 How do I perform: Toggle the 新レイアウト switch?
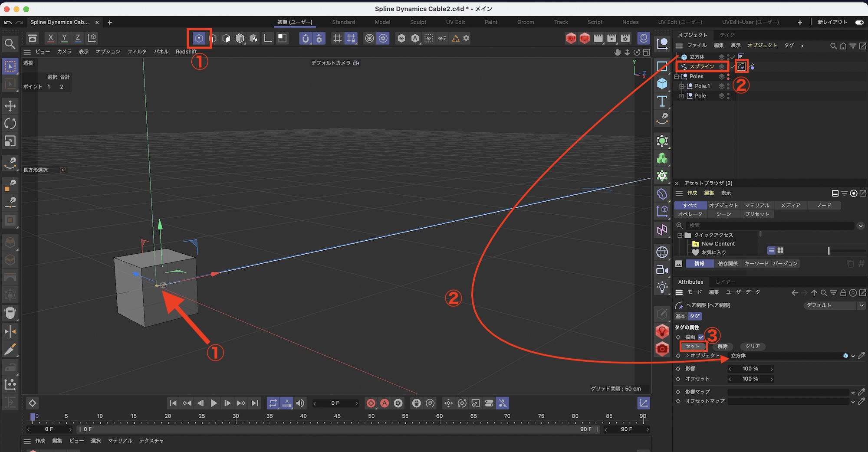pos(859,22)
